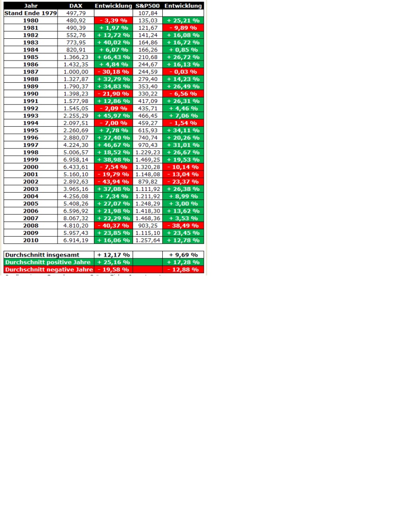Select the 'Durchschnitt positive Jahre' label

coord(49,262)
